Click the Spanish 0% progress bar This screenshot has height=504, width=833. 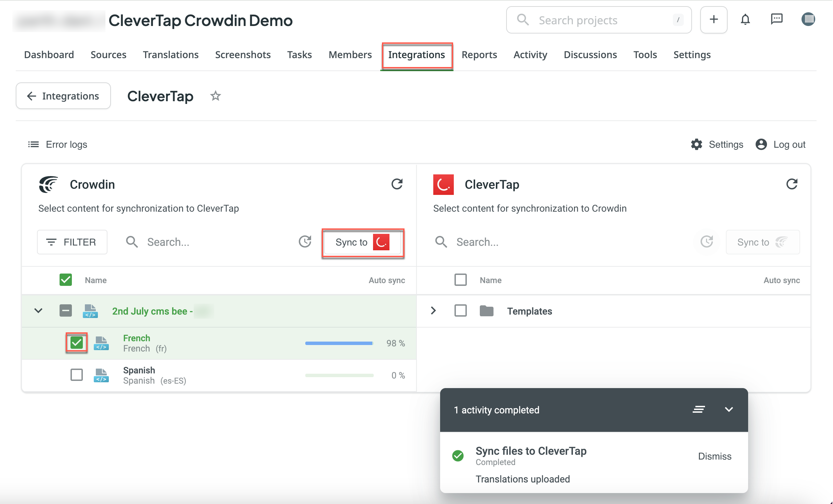[339, 375]
